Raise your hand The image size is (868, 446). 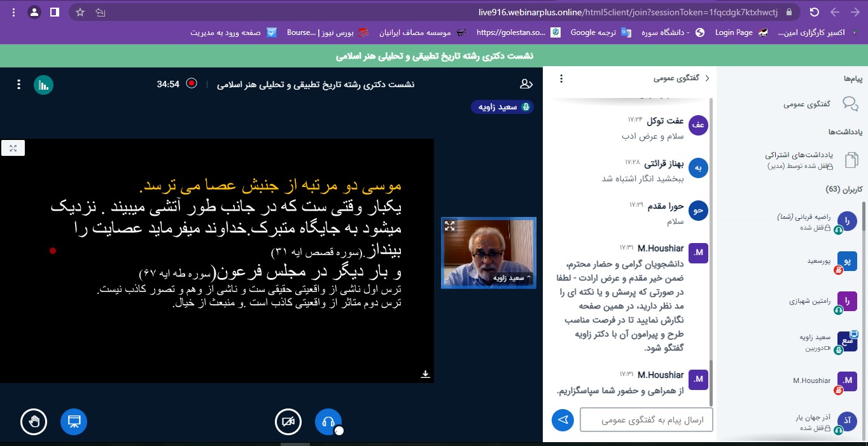(34, 421)
